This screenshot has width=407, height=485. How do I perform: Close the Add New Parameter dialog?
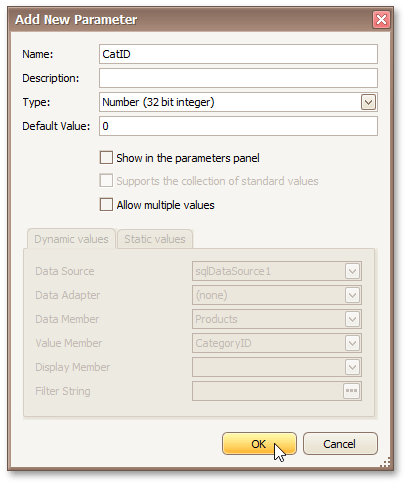tap(381, 20)
